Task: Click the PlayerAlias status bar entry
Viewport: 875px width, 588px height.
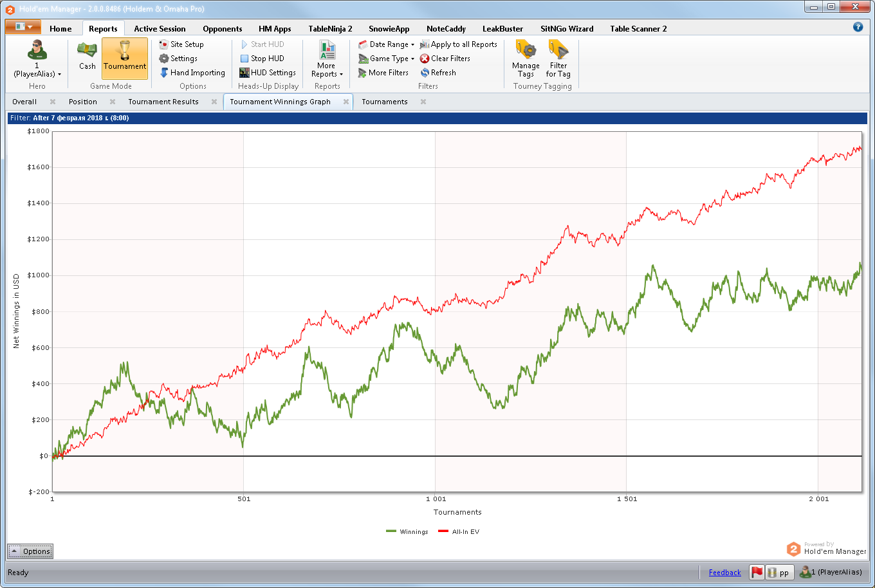Action: tap(831, 572)
